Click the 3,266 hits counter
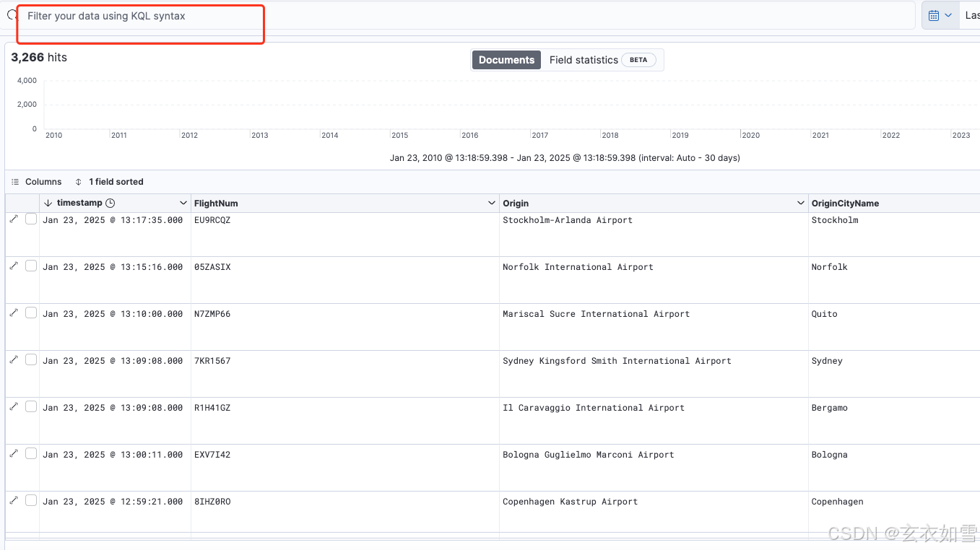The image size is (980, 550). click(x=39, y=57)
